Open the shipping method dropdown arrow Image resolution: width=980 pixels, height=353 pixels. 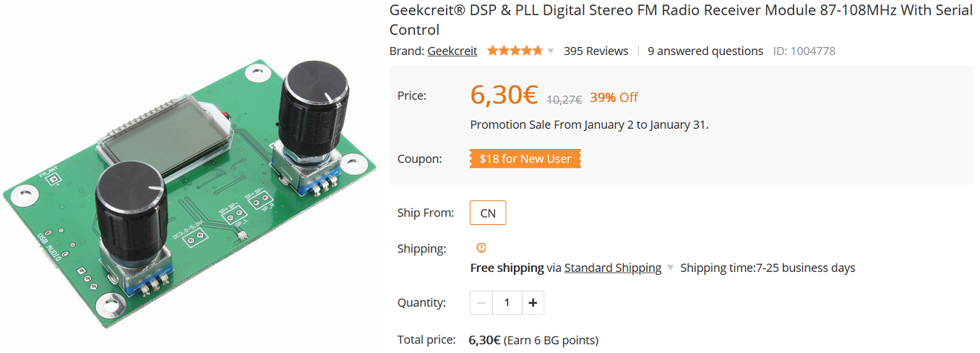[670, 268]
